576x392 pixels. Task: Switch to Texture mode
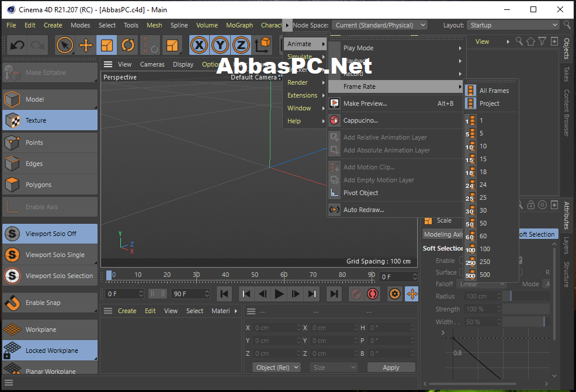coord(50,120)
